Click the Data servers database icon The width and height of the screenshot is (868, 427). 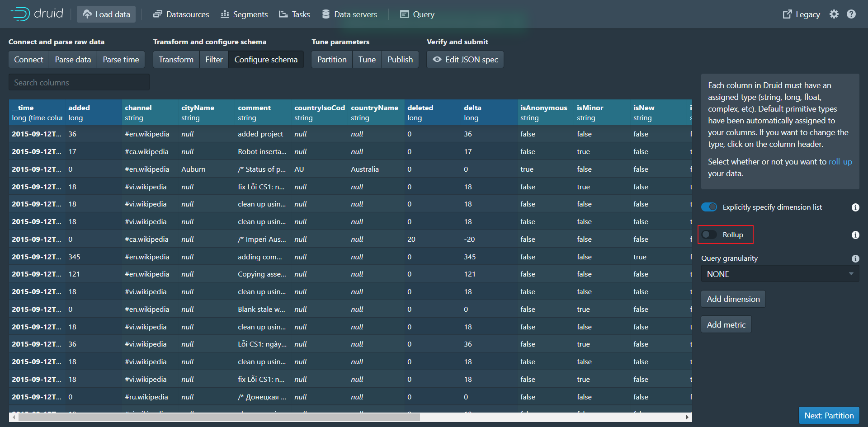(325, 14)
